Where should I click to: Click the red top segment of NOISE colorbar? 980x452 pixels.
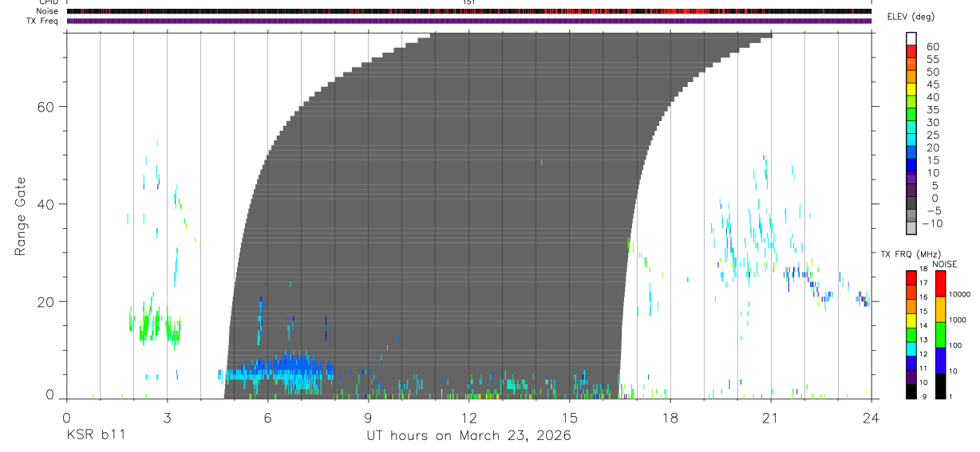[x=940, y=284]
